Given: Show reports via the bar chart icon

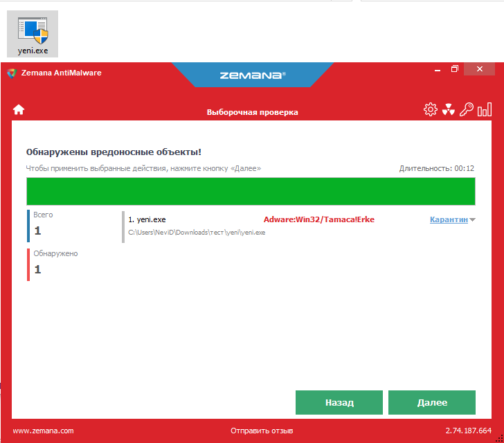Looking at the screenshot, I should (485, 109).
